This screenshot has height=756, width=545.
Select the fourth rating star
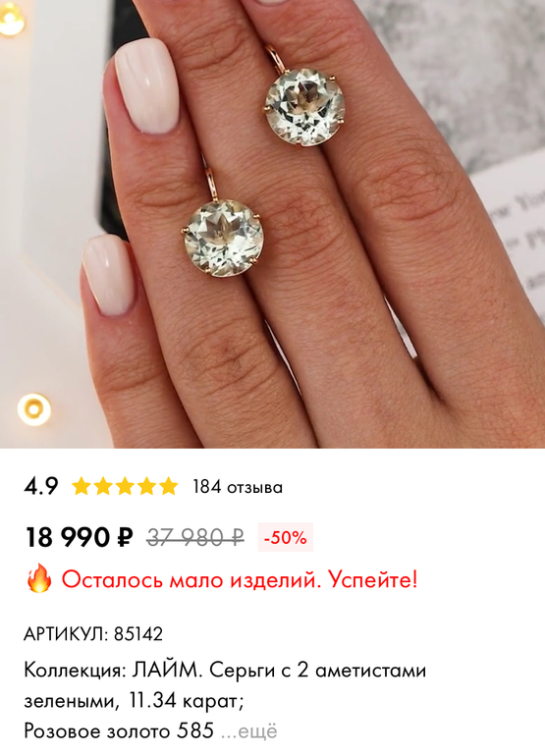coord(146,486)
